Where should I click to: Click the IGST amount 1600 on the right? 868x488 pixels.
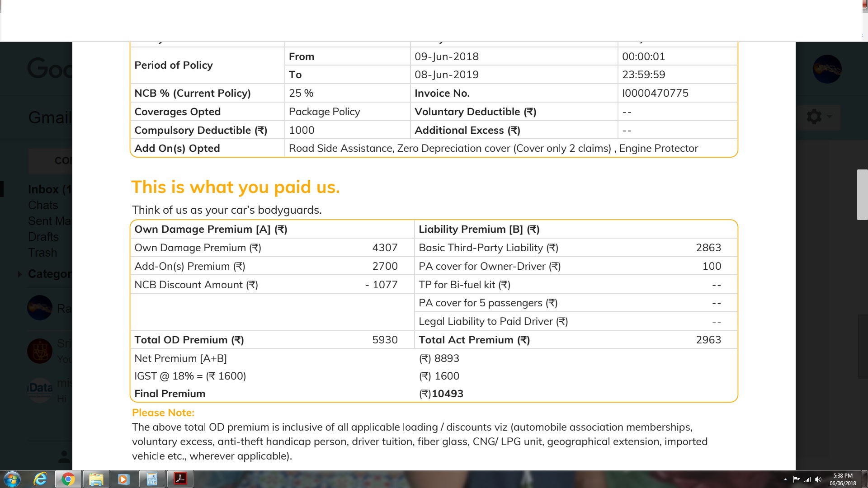point(447,376)
